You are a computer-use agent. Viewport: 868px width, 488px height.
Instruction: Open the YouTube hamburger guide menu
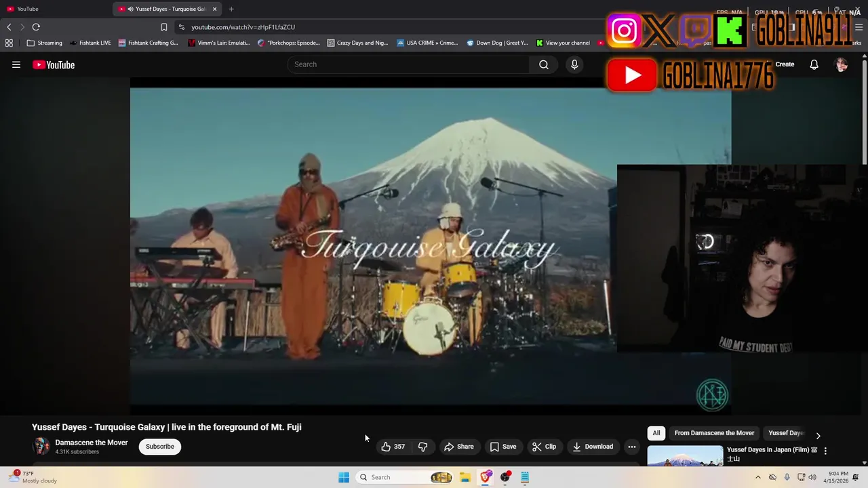16,64
